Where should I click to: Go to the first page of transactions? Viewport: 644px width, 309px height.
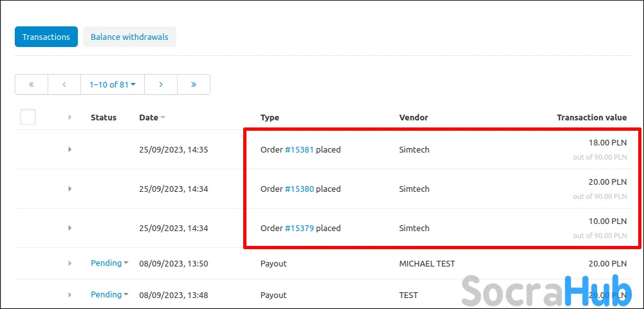(32, 84)
